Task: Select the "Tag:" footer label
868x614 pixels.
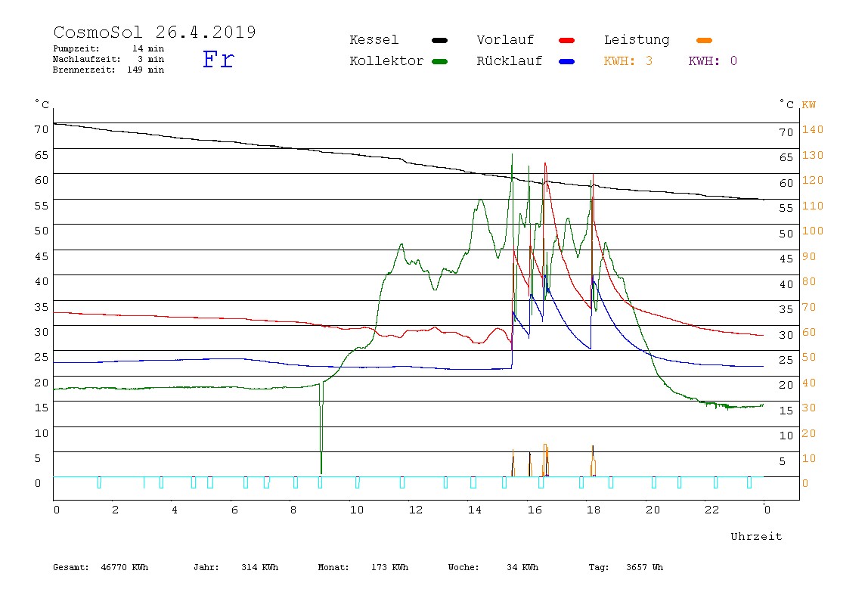Action: pos(598,567)
